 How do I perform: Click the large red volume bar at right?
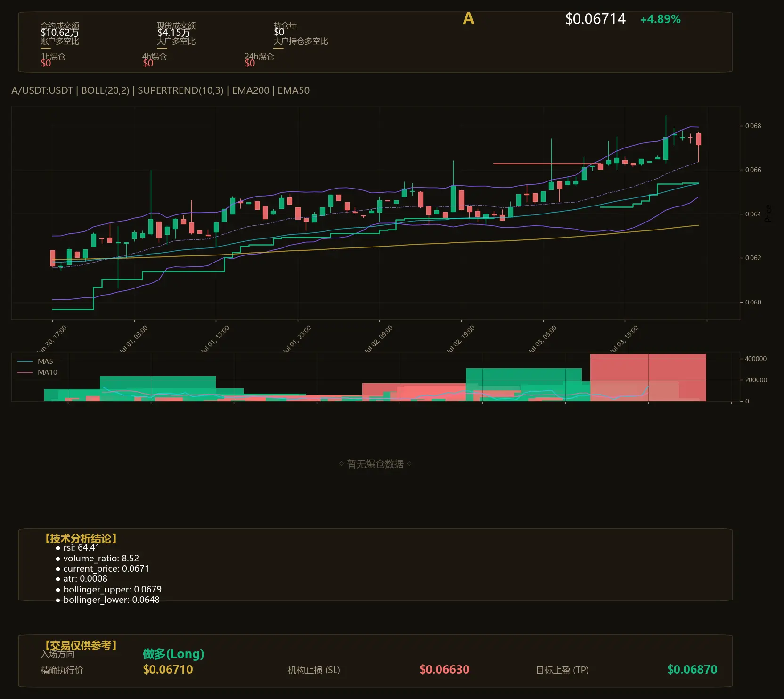pyautogui.click(x=648, y=377)
